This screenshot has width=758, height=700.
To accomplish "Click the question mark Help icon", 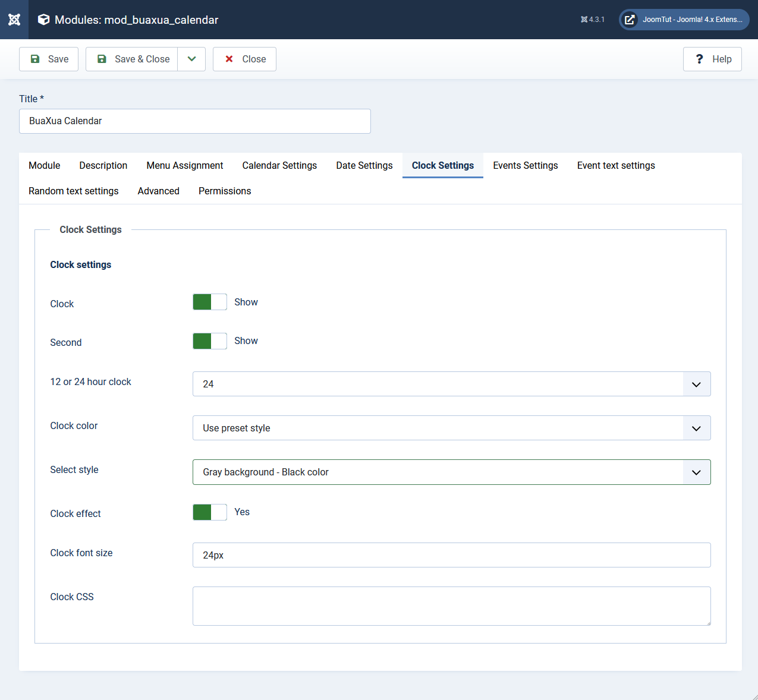I will click(x=699, y=59).
